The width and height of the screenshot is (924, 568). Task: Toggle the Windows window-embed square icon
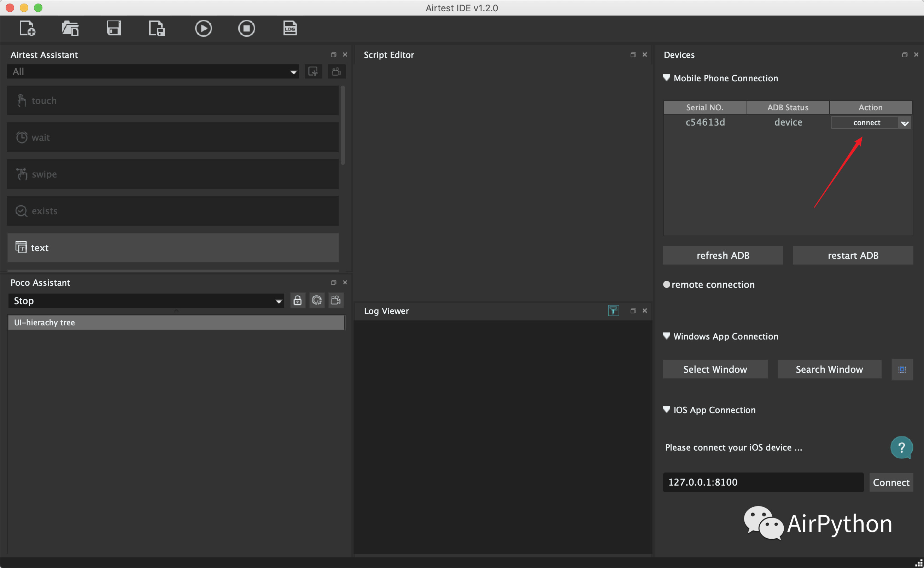[x=902, y=369]
